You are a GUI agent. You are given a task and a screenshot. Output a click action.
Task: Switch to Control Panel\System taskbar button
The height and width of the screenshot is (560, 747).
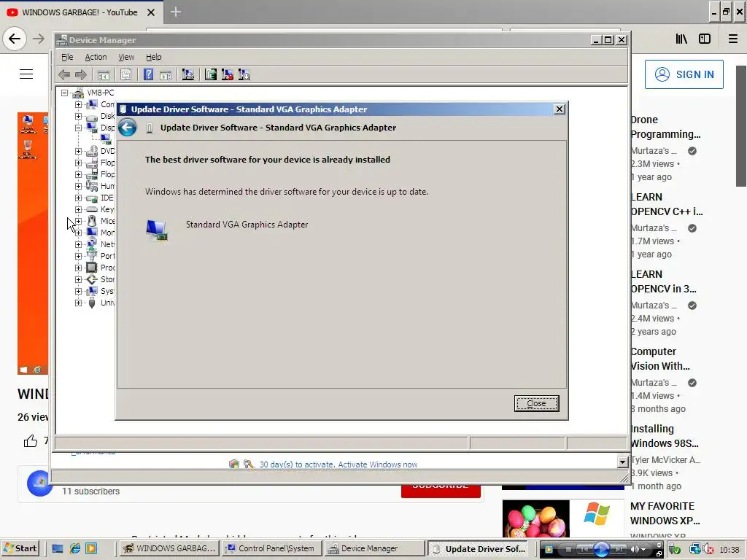click(271, 548)
